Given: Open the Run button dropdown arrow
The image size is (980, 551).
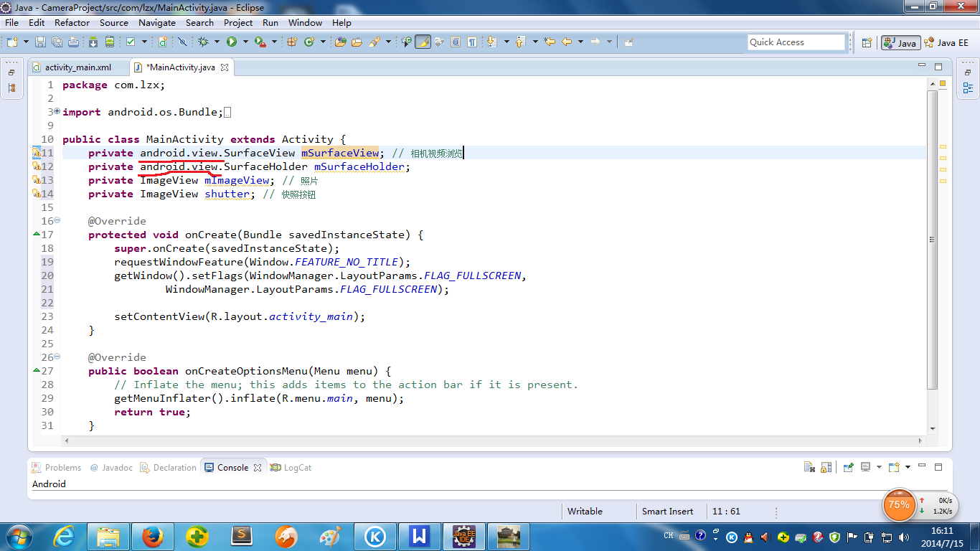Looking at the screenshot, I should point(245,42).
